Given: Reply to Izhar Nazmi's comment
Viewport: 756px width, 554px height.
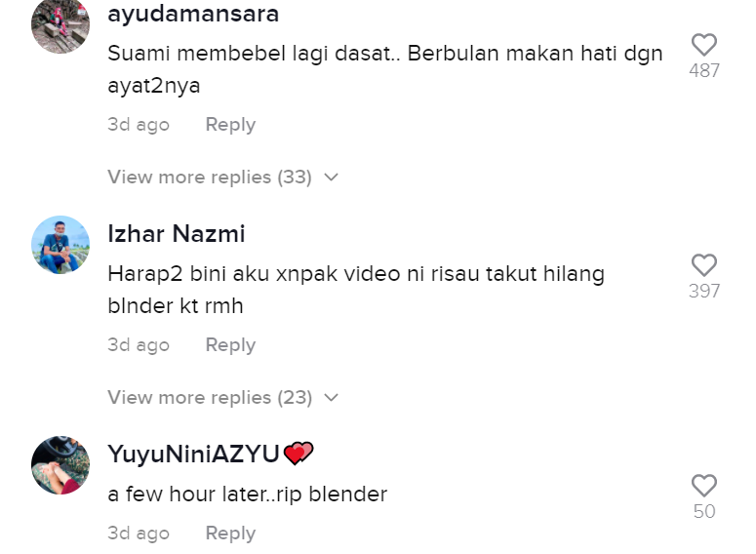Looking at the screenshot, I should 230,344.
